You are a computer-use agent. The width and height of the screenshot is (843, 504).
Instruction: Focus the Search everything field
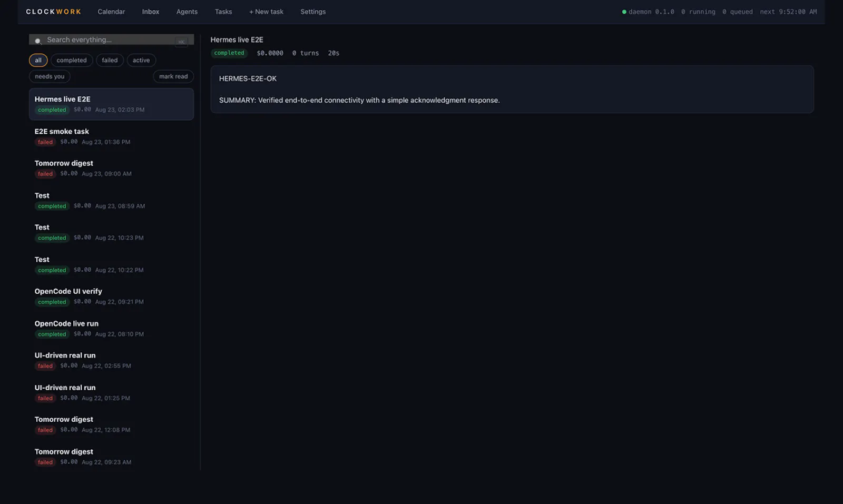tap(111, 39)
